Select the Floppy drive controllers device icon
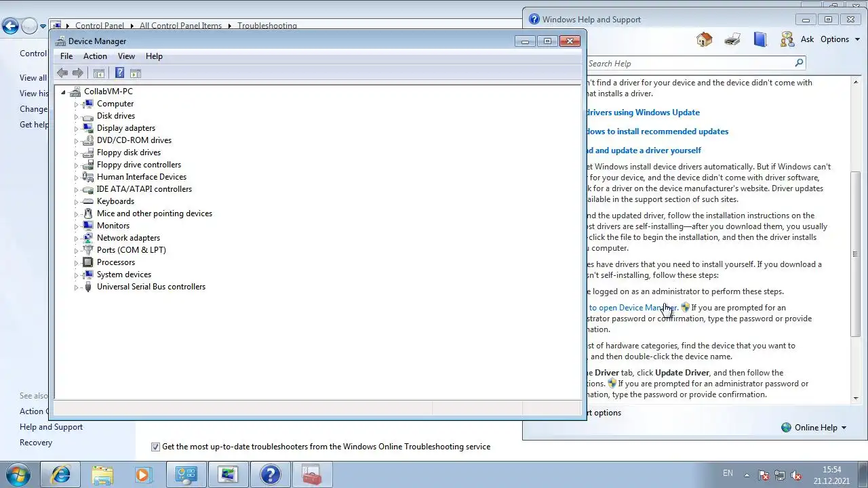This screenshot has width=868, height=488. (87, 165)
